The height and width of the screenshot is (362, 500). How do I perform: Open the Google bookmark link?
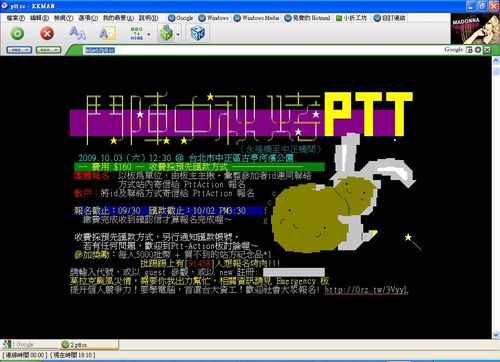181,18
